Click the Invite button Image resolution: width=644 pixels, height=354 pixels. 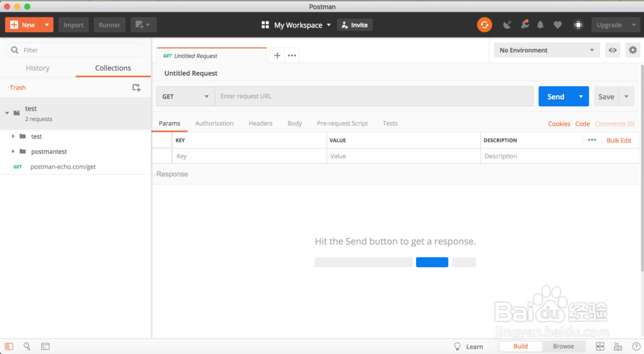pos(355,25)
